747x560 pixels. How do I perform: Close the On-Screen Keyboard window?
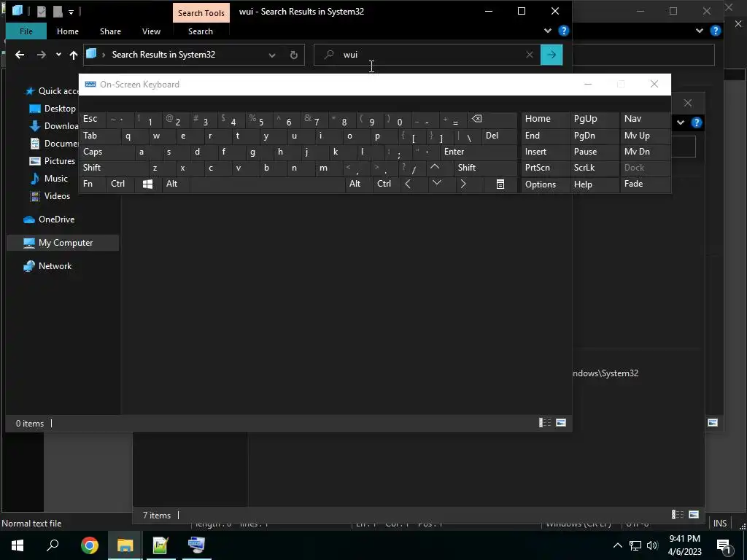coord(654,85)
